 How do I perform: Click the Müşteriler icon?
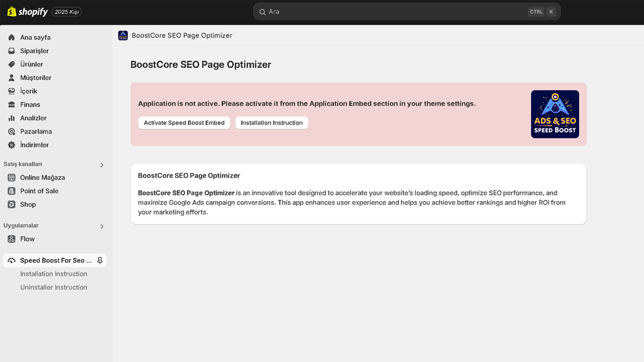(11, 78)
